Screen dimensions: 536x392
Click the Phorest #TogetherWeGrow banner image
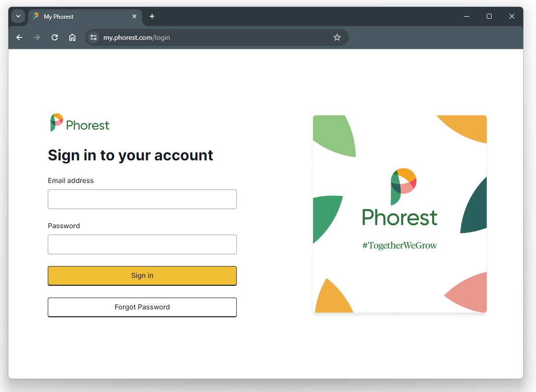coord(400,214)
